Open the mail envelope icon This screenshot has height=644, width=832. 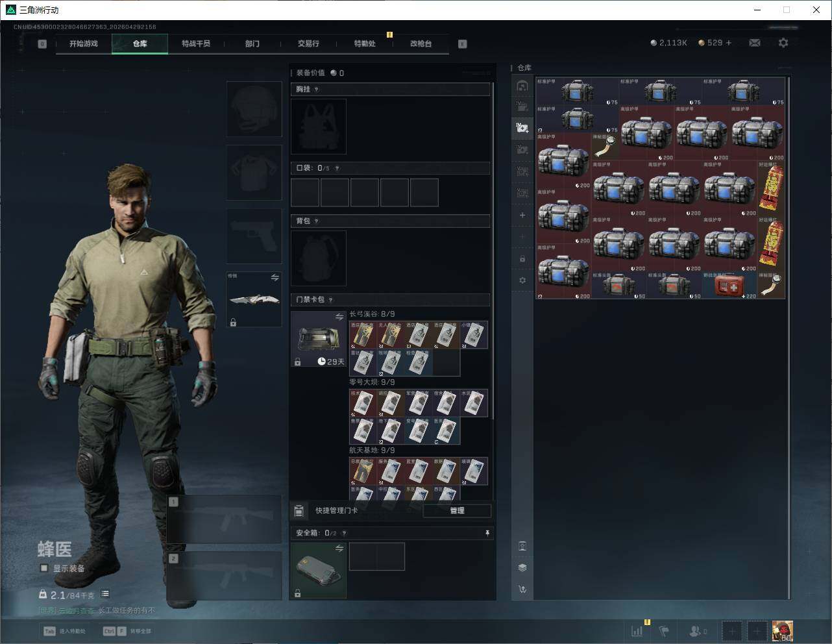coord(755,43)
